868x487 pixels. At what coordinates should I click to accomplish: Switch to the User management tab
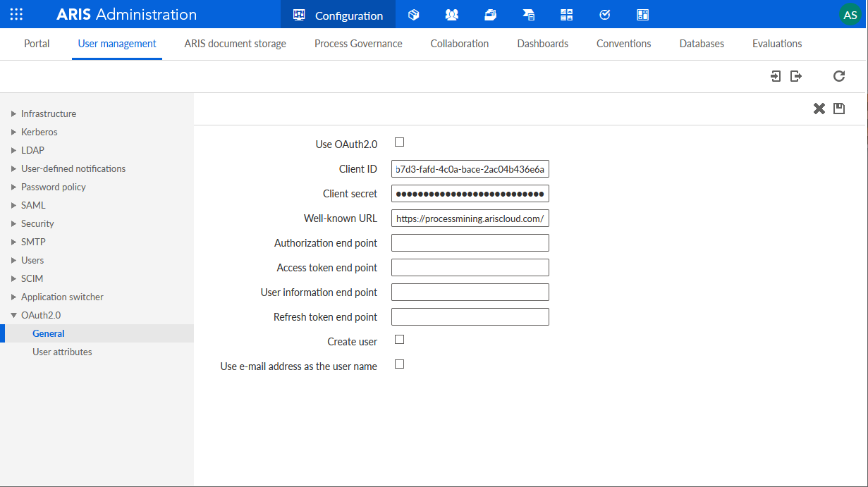117,44
